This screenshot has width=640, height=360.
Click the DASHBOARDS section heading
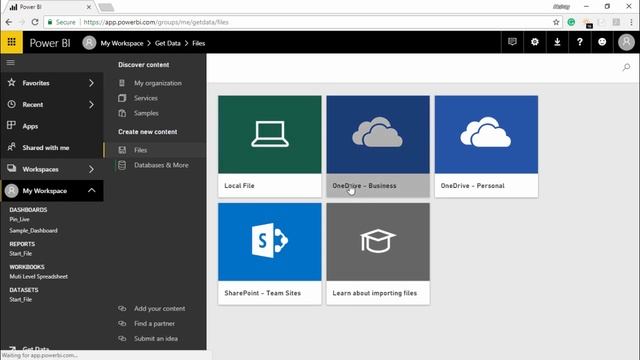tap(28, 210)
